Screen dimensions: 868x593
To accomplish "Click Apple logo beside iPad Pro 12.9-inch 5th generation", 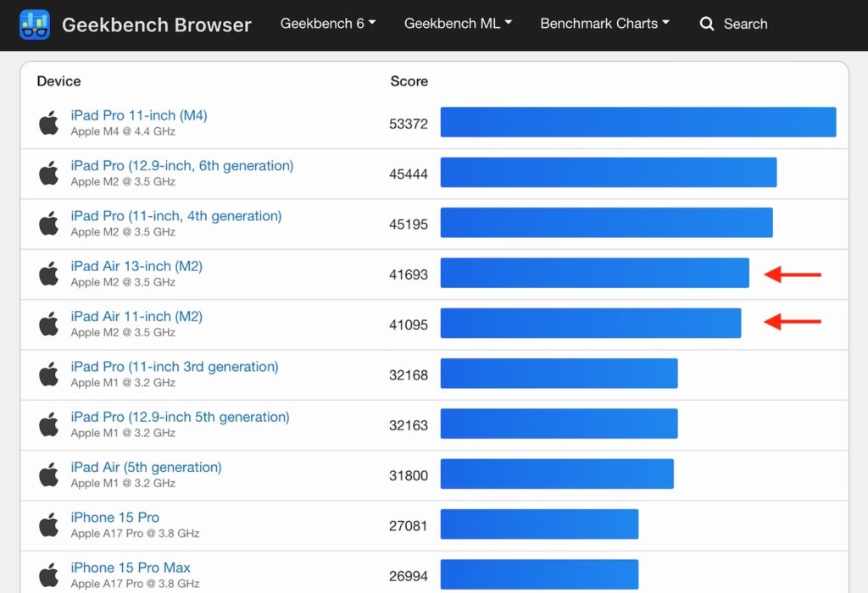I will [x=48, y=424].
